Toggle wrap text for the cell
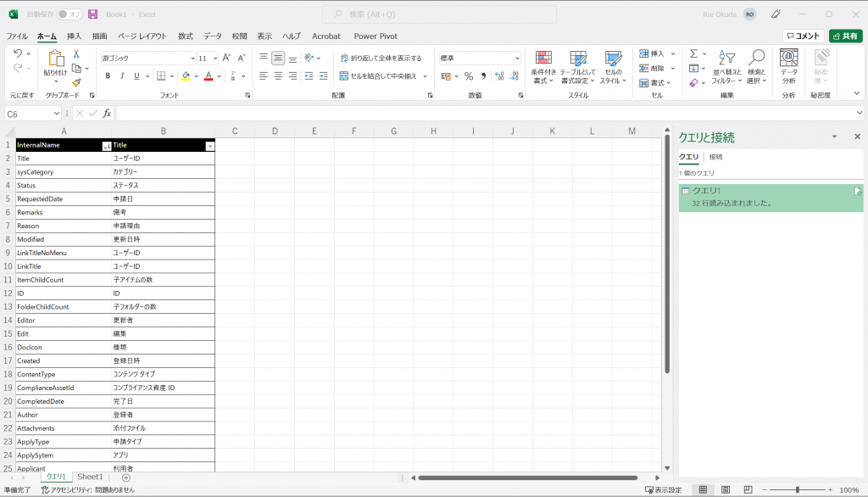868x497 pixels. pos(380,58)
